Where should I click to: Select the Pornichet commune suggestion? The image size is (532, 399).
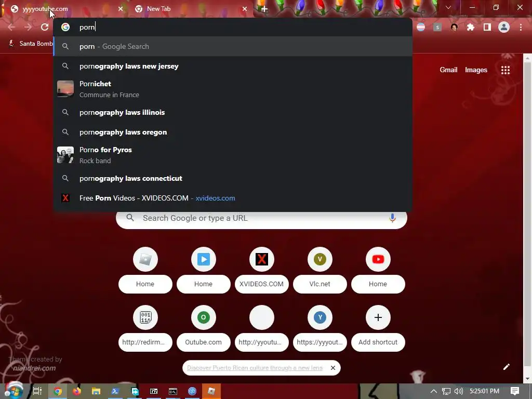(x=233, y=89)
